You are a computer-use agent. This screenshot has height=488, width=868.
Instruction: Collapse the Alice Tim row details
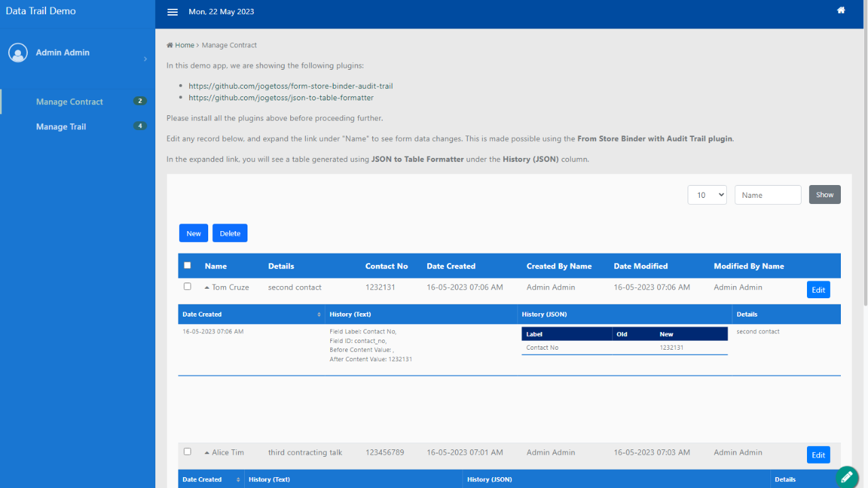[208, 453]
